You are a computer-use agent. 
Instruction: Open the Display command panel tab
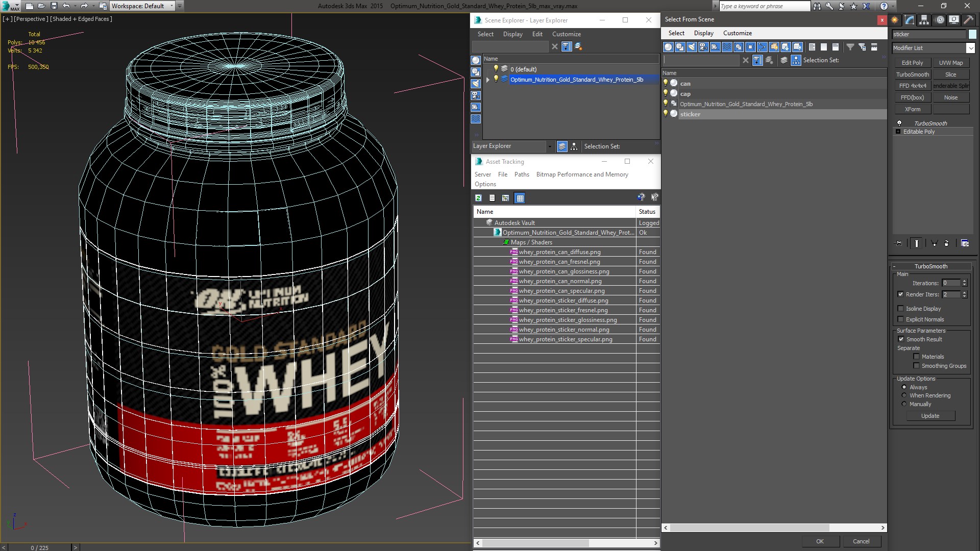pos(954,20)
